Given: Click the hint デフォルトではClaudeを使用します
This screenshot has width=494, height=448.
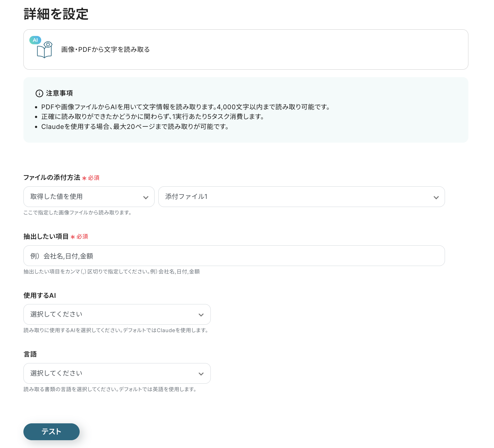Looking at the screenshot, I should [116, 330].
